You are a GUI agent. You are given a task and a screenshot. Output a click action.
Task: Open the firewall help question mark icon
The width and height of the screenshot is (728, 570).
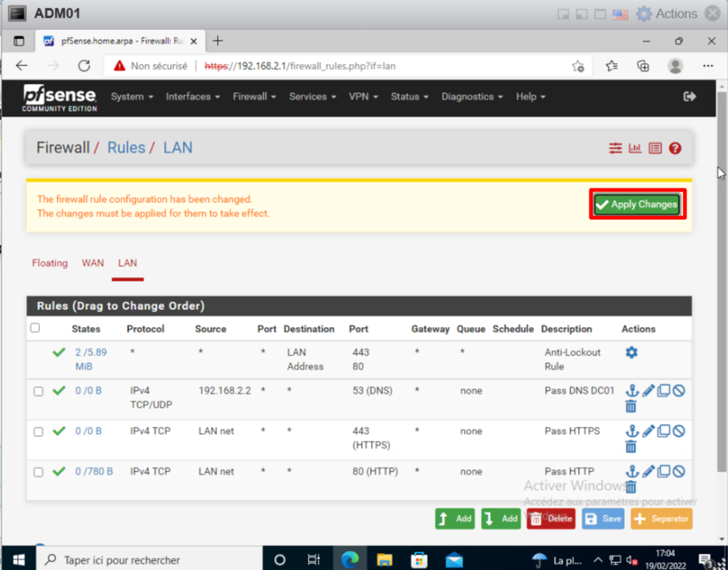pos(675,148)
